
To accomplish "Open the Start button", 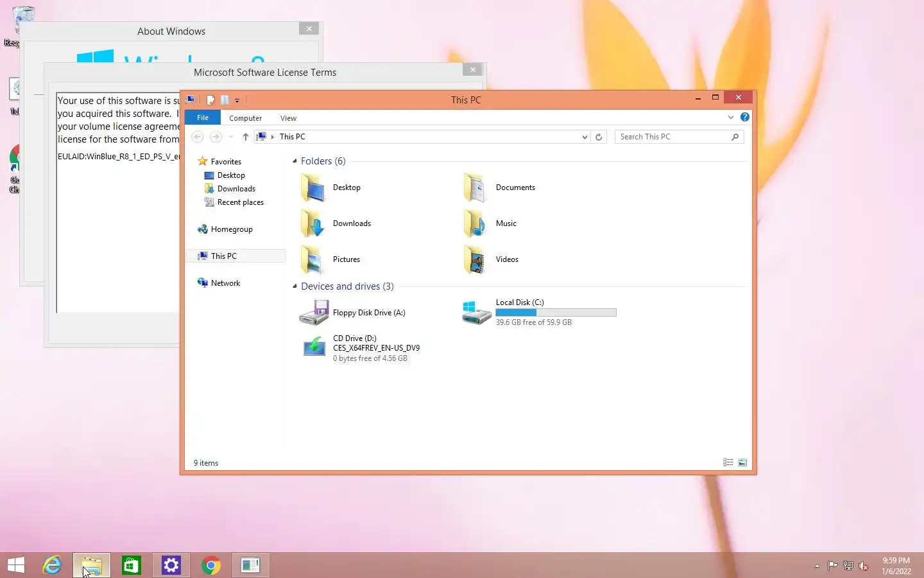I will pyautogui.click(x=16, y=565).
